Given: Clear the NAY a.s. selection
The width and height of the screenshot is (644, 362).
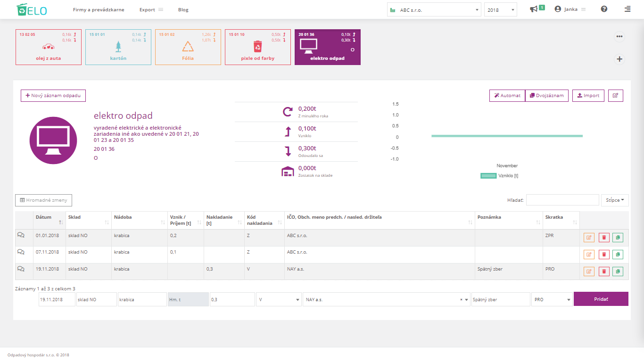Looking at the screenshot, I should click(461, 300).
